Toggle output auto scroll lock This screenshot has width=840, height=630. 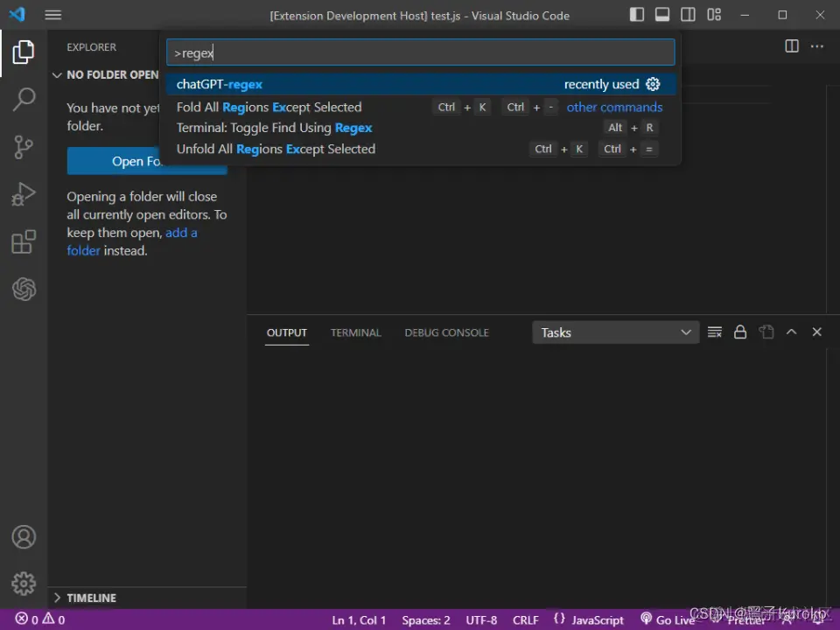740,332
